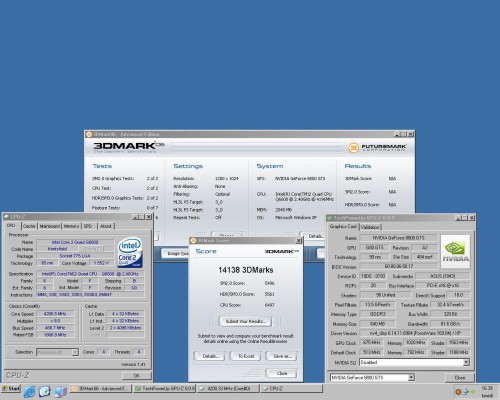Click Save as in the Score window
This screenshot has height=400, width=500.
click(x=282, y=356)
